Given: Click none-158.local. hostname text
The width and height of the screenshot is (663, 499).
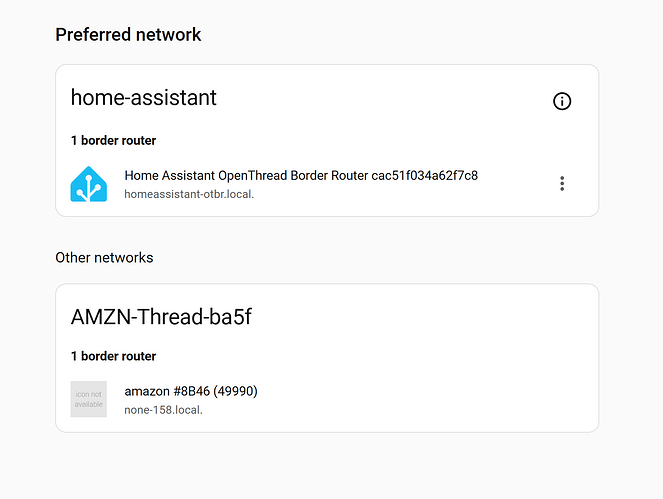Looking at the screenshot, I should click(163, 410).
